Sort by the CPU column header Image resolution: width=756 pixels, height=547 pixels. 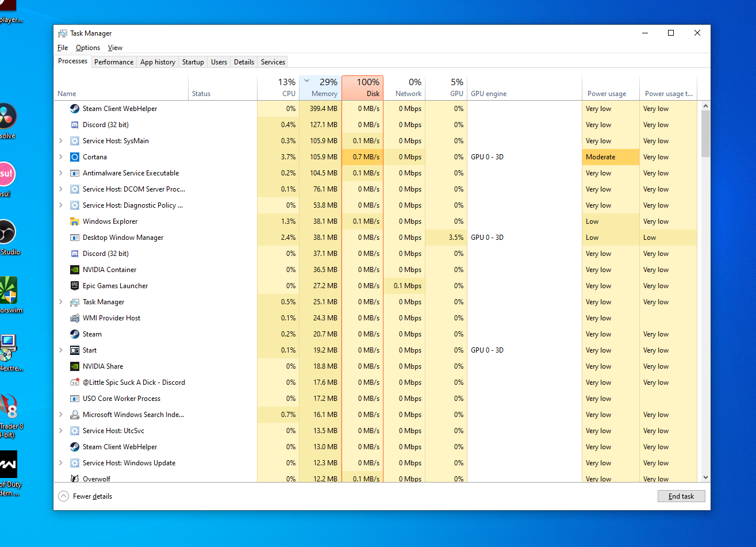coord(278,87)
